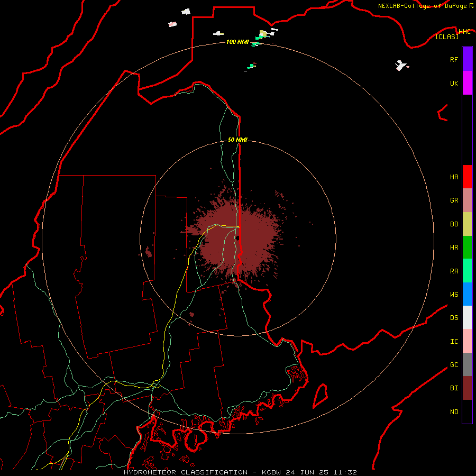Image resolution: width=476 pixels, height=476 pixels.
Task: Pick the dark green HR swatch
Action: click(467, 248)
